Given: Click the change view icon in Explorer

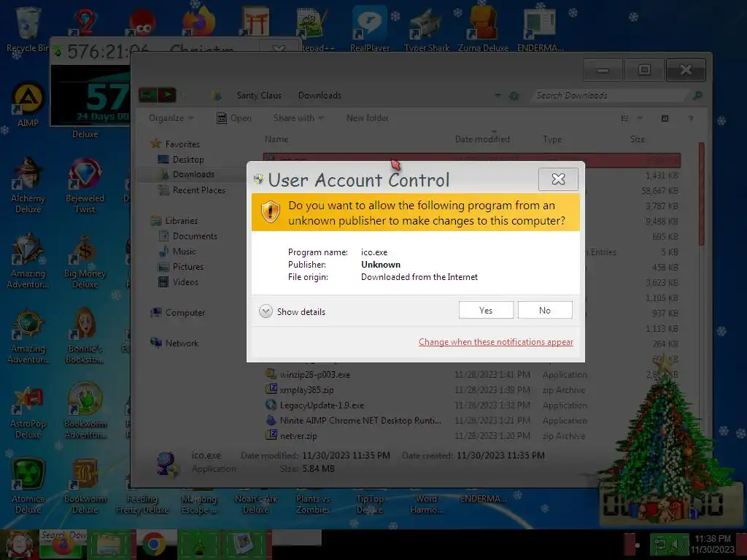Looking at the screenshot, I should click(x=624, y=118).
